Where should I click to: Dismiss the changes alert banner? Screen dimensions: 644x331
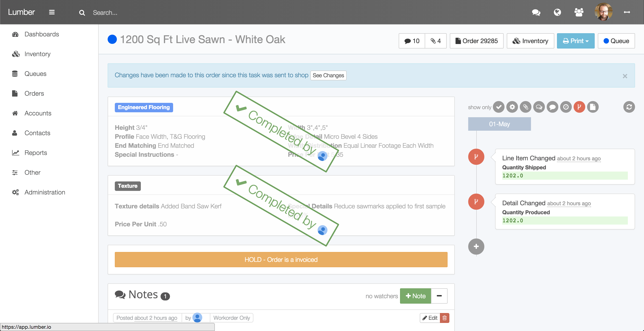(x=625, y=76)
